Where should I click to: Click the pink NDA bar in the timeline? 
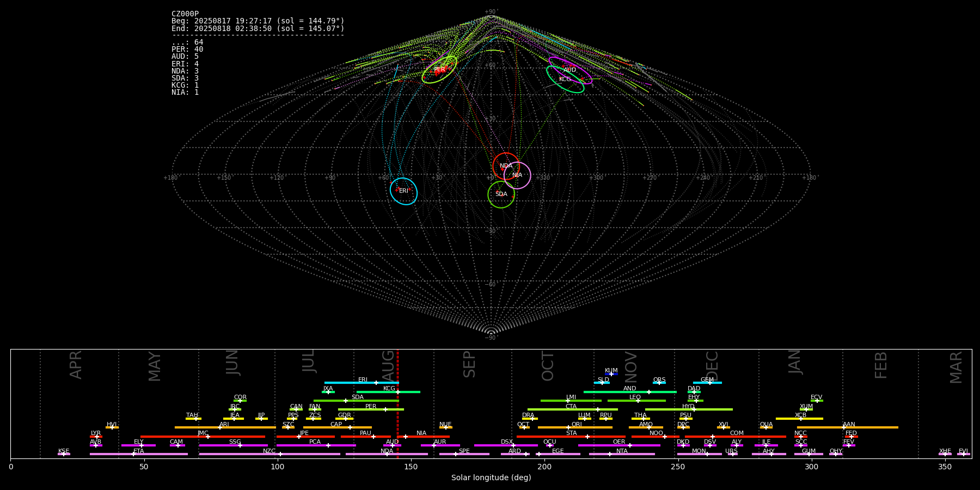pyautogui.click(x=387, y=454)
